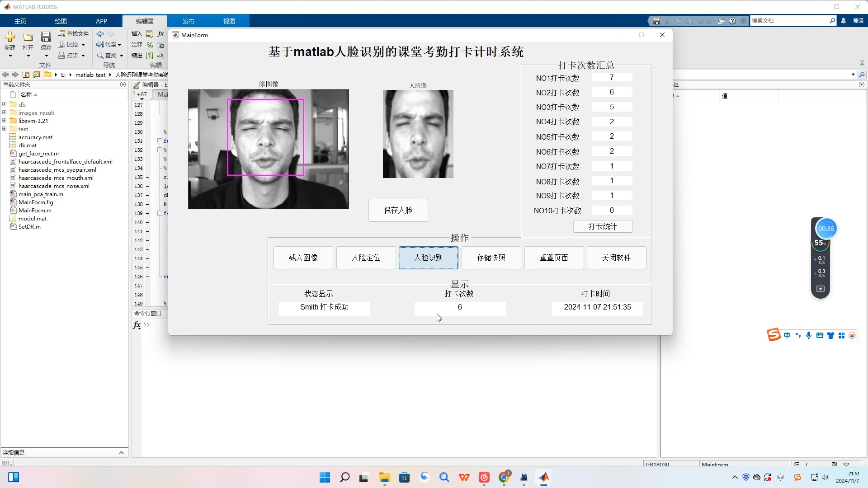Click the 打卡时间 field showing 2024-11-07 21:51:35
Viewport: 868px width, 488px height.
[x=597, y=309]
